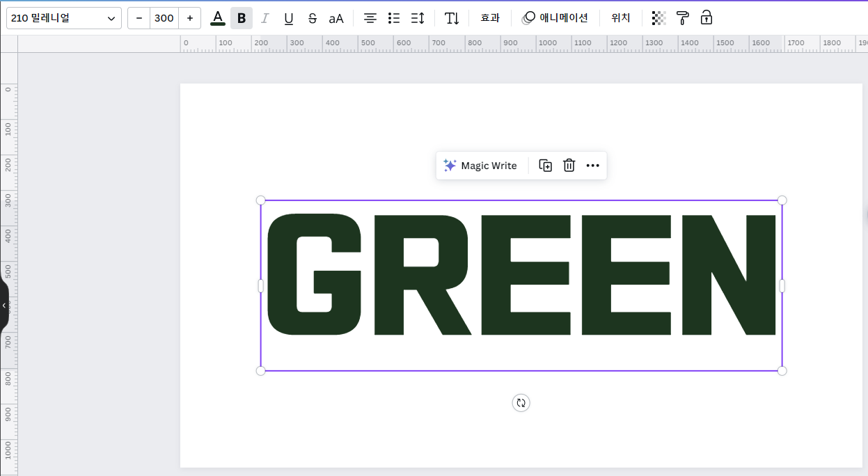Toggle bold formatting off
The width and height of the screenshot is (868, 476).
241,18
